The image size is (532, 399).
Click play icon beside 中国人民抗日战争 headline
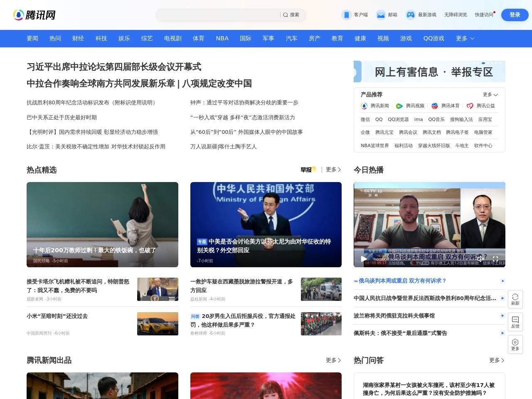(x=502, y=298)
